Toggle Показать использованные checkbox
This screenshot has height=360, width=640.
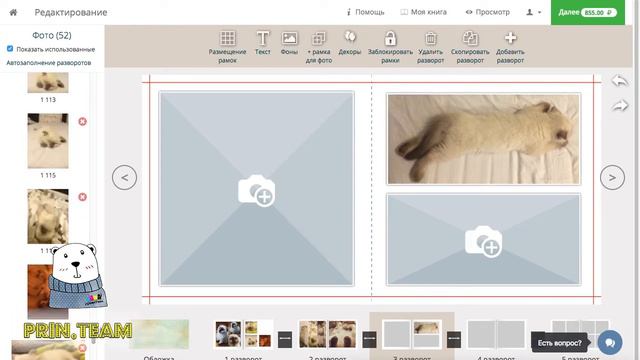[x=10, y=49]
